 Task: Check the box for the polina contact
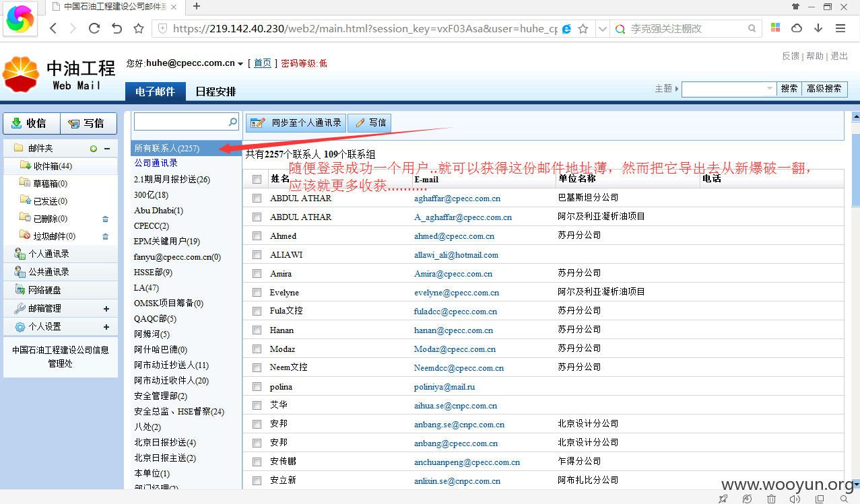point(257,386)
